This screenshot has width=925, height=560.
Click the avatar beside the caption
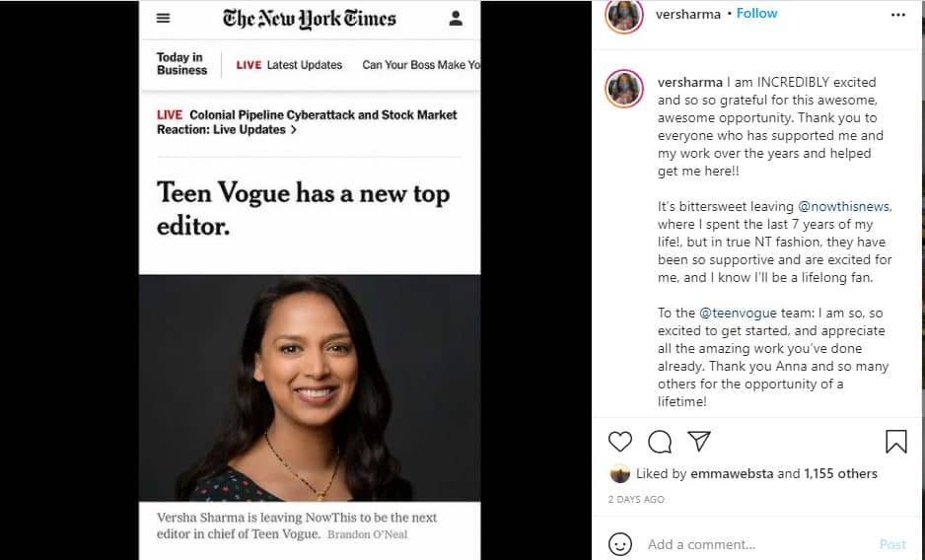coord(624,90)
